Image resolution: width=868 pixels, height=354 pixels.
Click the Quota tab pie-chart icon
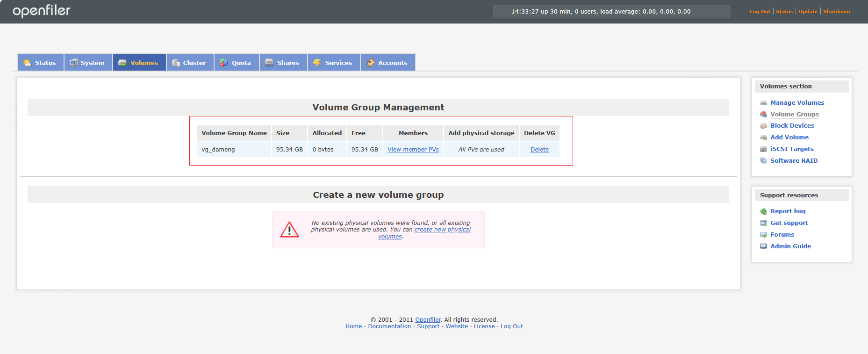tap(224, 63)
